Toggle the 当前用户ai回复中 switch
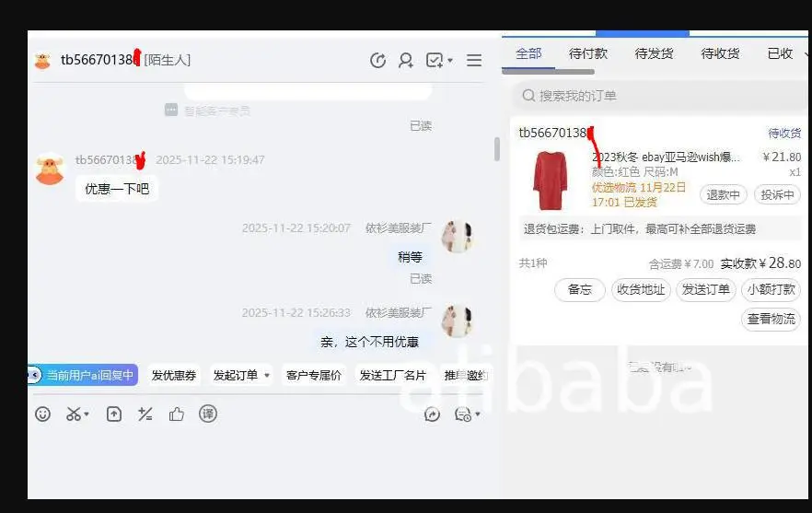 [83, 375]
